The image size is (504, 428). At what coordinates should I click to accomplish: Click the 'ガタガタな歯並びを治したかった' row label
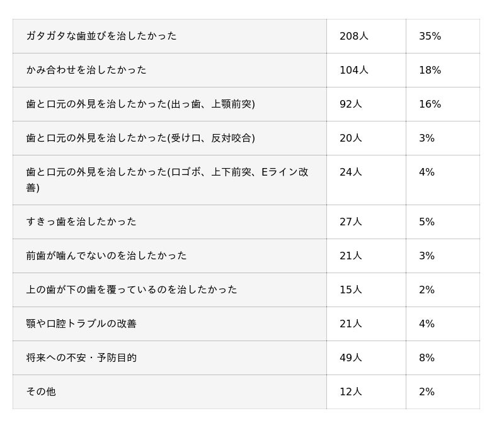pos(101,36)
